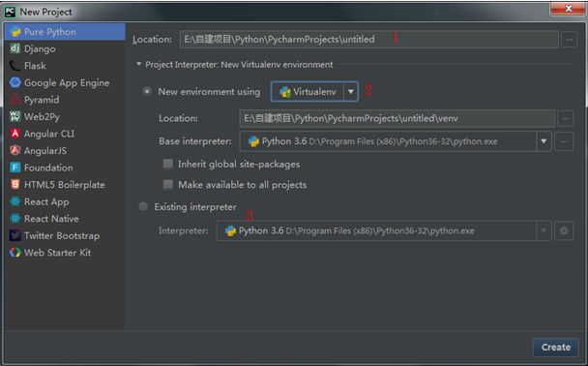Pick the Twitter Bootstrap icon
The height and width of the screenshot is (366, 588).
click(x=15, y=235)
